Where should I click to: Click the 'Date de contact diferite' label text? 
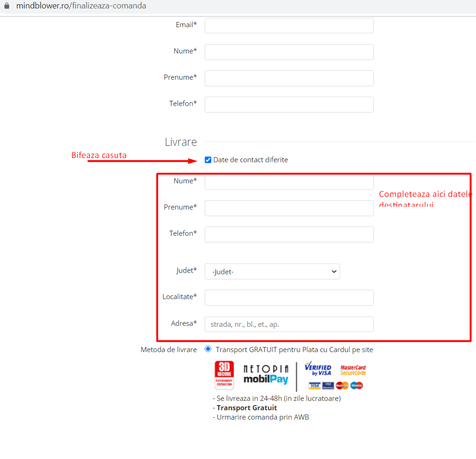point(251,160)
